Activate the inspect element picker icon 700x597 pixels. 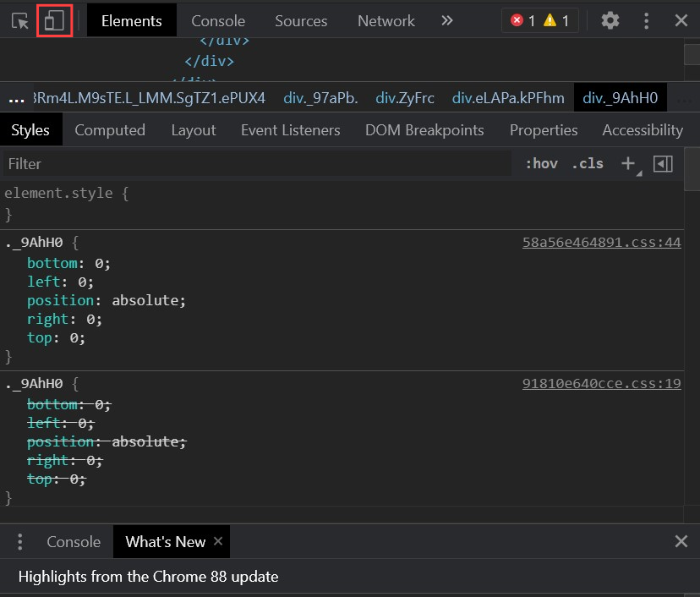tap(20, 21)
